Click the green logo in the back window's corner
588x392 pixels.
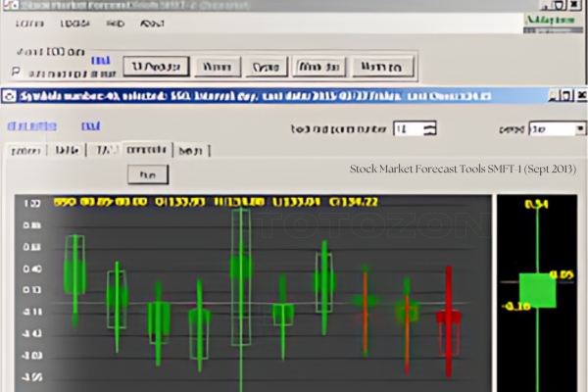[x=553, y=24]
